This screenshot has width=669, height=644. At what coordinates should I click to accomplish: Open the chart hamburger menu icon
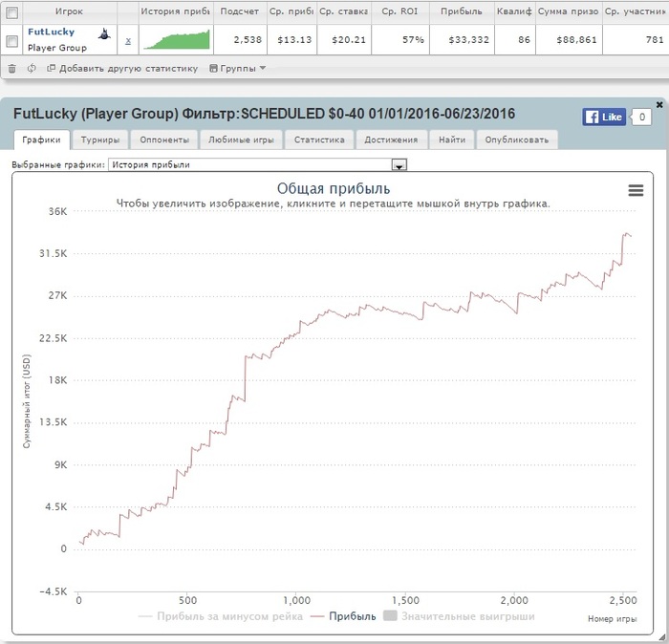[636, 190]
